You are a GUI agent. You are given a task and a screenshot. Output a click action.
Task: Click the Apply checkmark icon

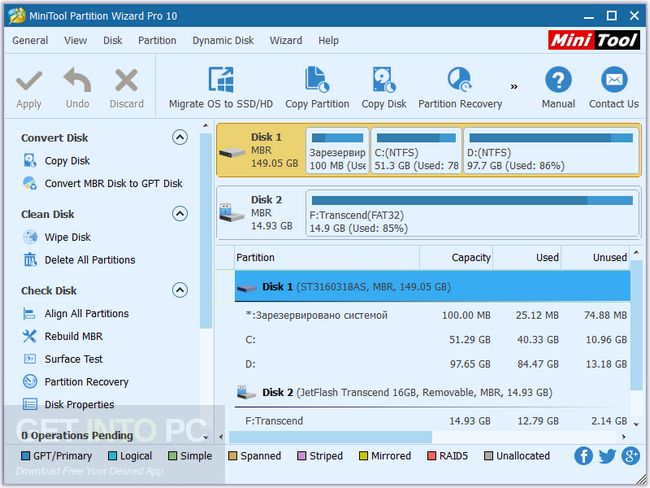click(x=29, y=80)
